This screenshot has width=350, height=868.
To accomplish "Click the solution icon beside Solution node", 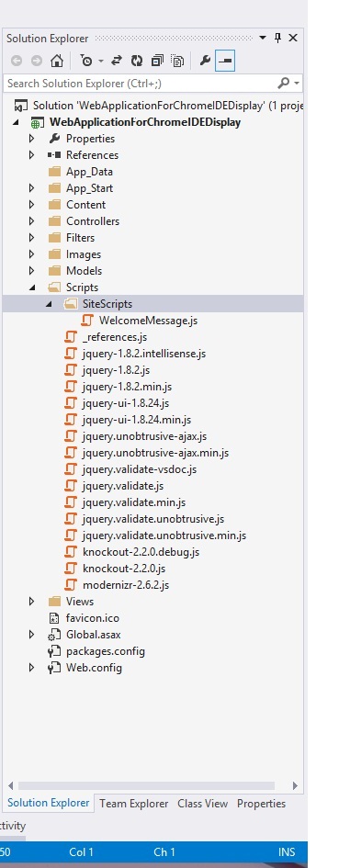I will point(21,106).
